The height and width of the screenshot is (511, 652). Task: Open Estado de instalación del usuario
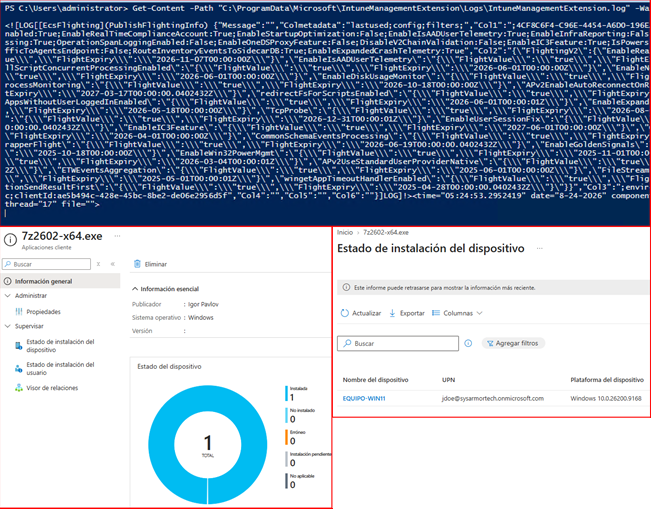coord(60,368)
